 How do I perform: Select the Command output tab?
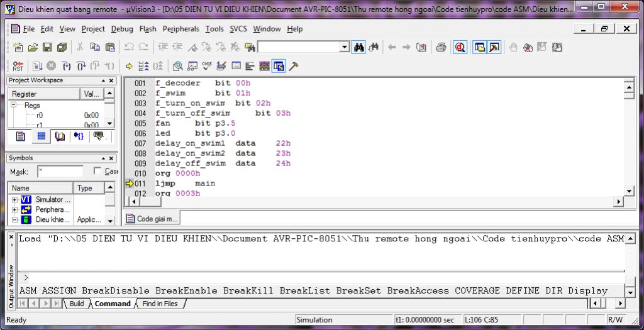pos(113,304)
